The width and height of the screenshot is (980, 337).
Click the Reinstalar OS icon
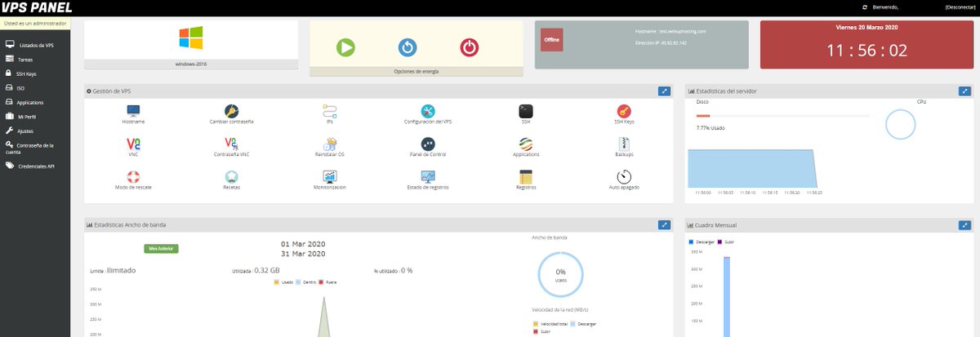pyautogui.click(x=330, y=144)
